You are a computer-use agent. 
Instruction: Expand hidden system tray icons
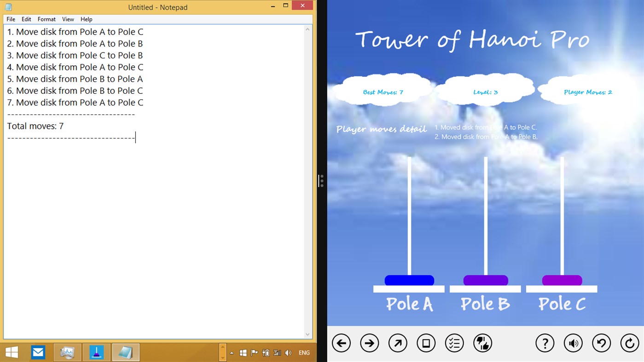(231, 353)
